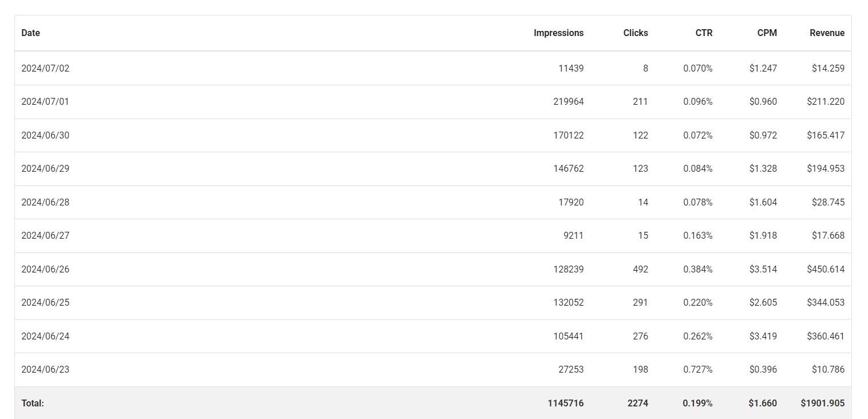Image resolution: width=868 pixels, height=419 pixels.
Task: Click the Total row label
Action: (x=33, y=404)
